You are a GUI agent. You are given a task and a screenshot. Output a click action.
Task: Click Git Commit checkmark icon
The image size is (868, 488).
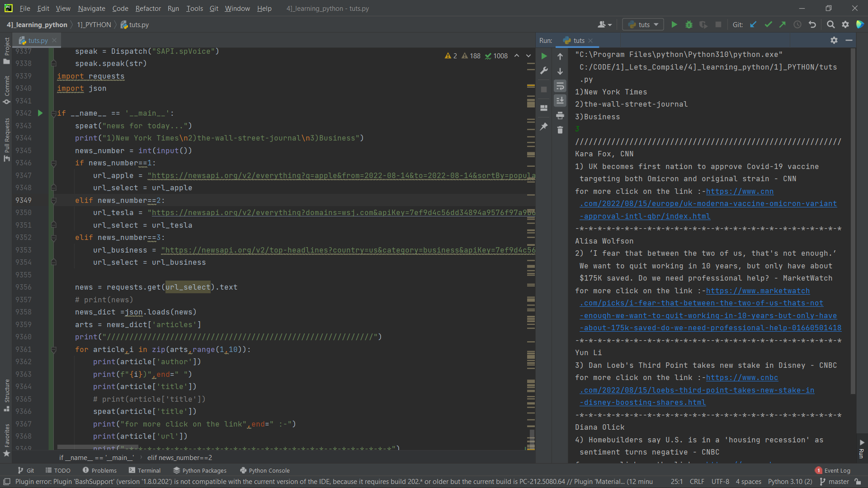click(768, 24)
